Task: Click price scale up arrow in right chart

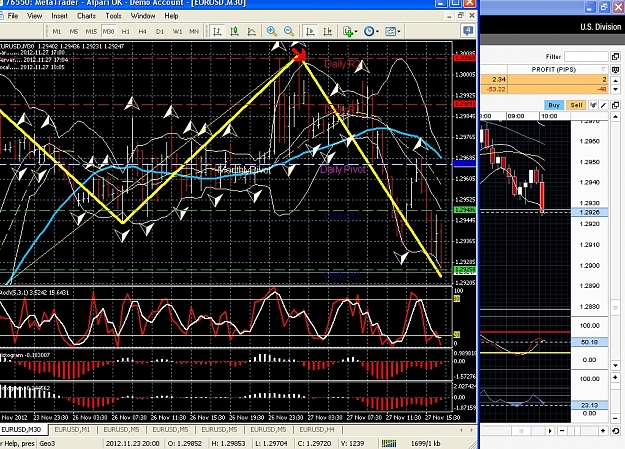Action: tap(615, 116)
